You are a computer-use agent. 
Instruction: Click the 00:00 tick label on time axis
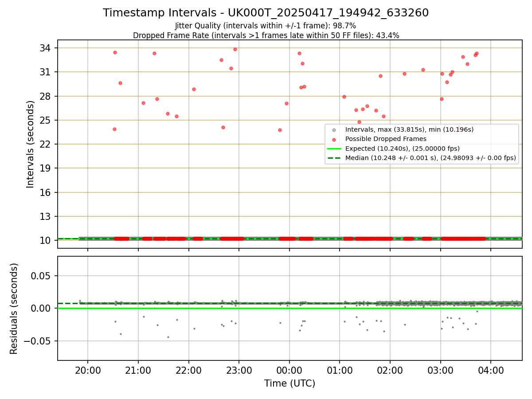(x=289, y=370)
